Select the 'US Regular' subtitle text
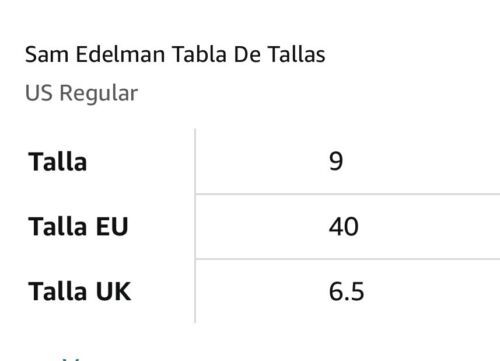The image size is (500, 361). (x=81, y=93)
